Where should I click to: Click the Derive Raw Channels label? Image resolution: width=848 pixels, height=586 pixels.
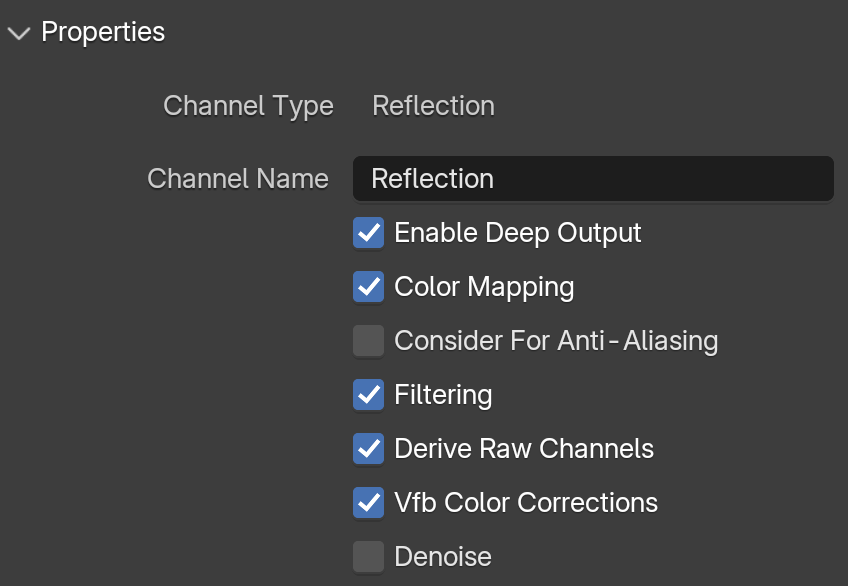[524, 449]
